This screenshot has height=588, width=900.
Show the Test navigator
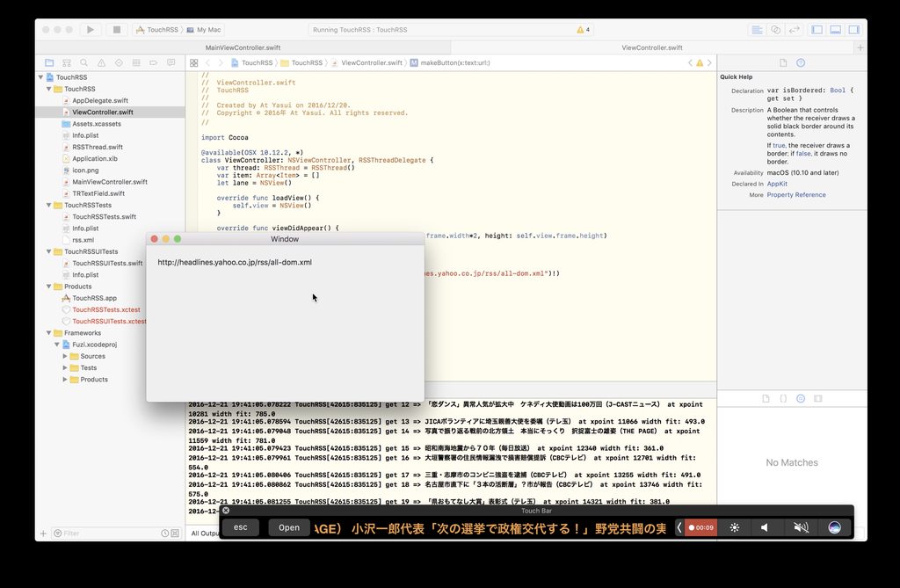[x=119, y=62]
